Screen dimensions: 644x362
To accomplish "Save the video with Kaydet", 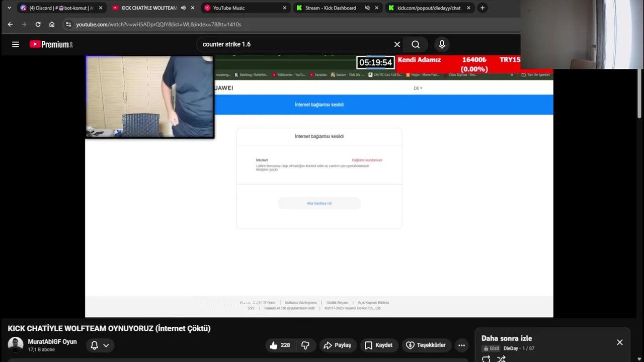I will [x=378, y=345].
